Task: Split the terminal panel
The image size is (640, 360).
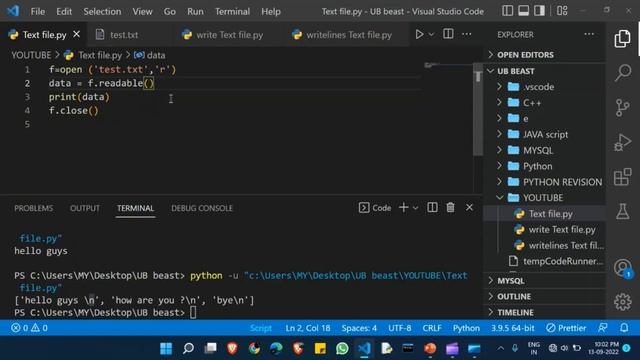Action: coord(432,208)
